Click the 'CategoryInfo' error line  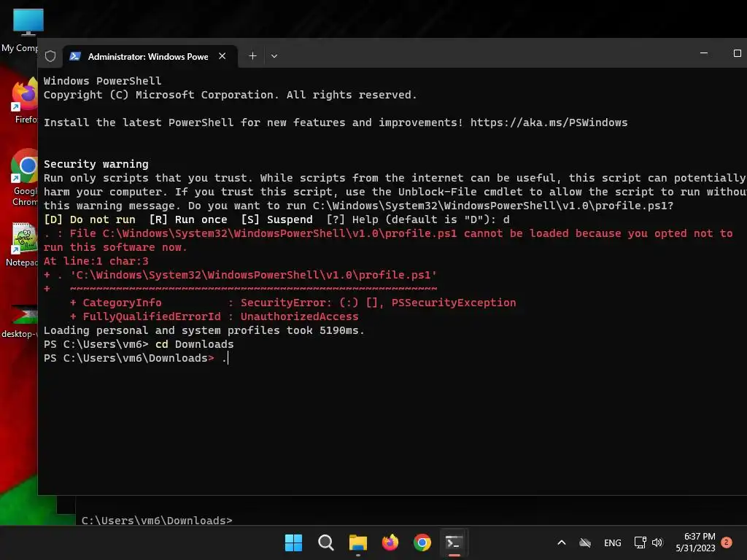click(x=293, y=303)
